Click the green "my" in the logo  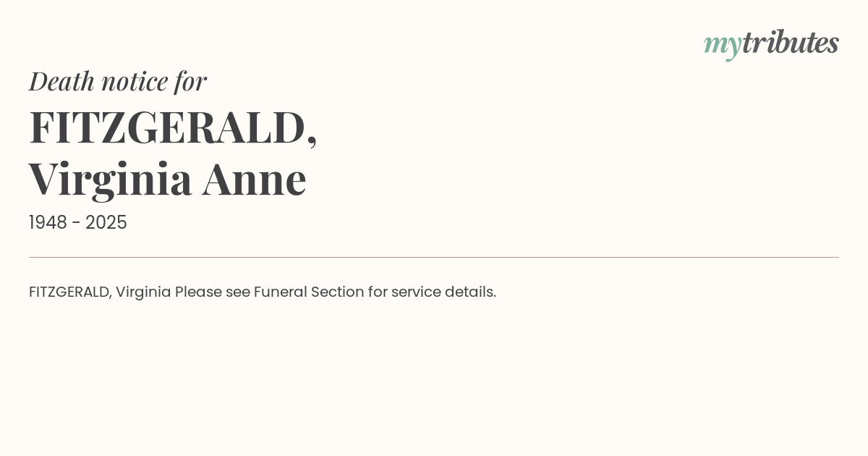[722, 46]
